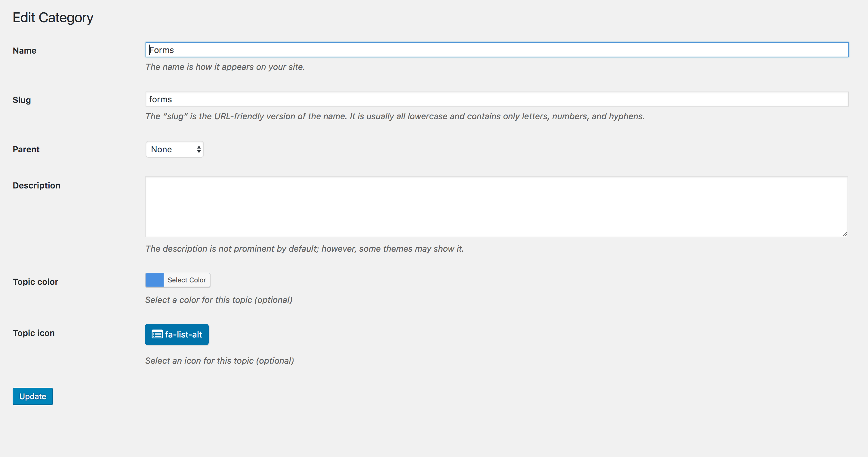868x457 pixels.
Task: Click the slug URL-friendly help text
Action: pyautogui.click(x=395, y=117)
